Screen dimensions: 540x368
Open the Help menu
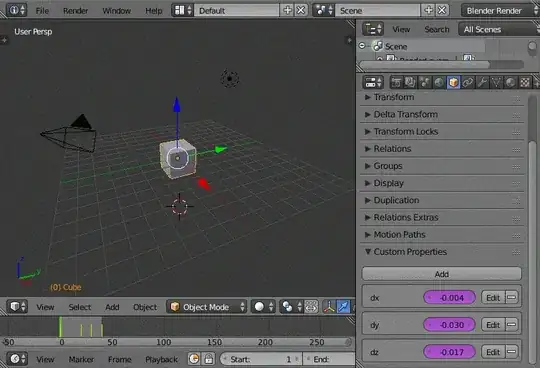[154, 11]
